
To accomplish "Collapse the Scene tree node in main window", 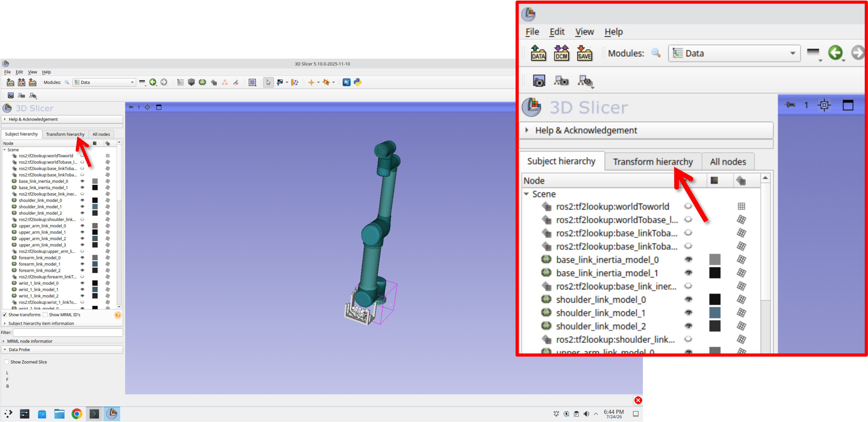I will 5,150.
